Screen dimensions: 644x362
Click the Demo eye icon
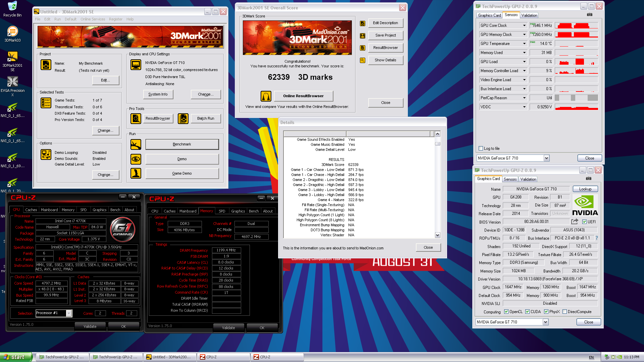pos(136,159)
